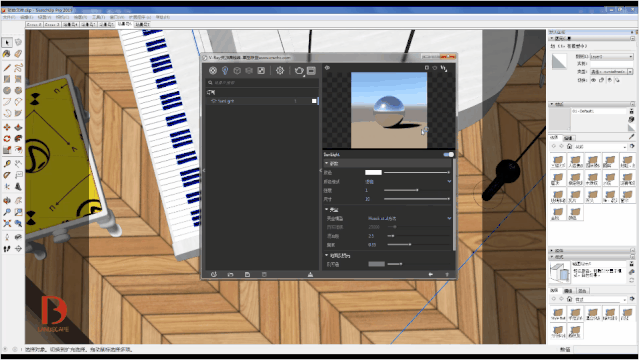This screenshot has width=639, height=360.
Task: Open the second Edit menu
Action: (26, 17)
